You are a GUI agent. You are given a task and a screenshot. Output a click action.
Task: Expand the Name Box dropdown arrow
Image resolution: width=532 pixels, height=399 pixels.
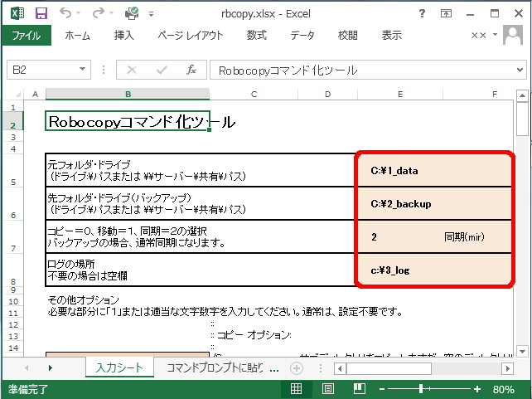pyautogui.click(x=82, y=70)
